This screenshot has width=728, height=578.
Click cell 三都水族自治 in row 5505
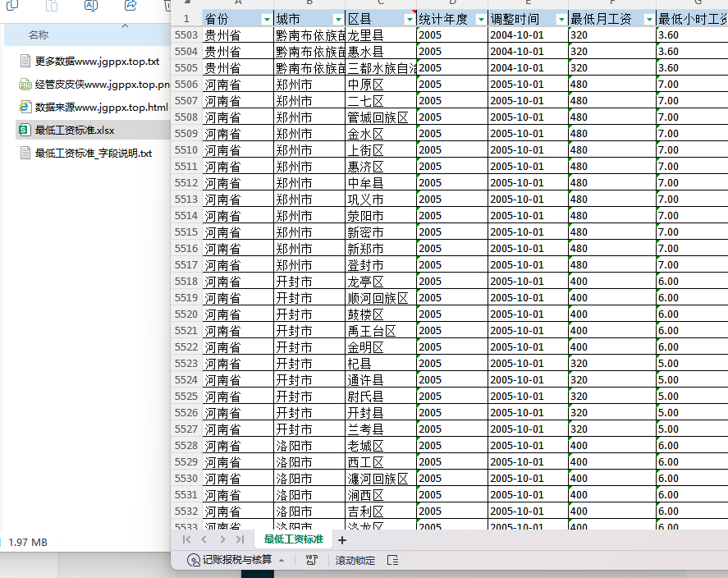click(381, 68)
